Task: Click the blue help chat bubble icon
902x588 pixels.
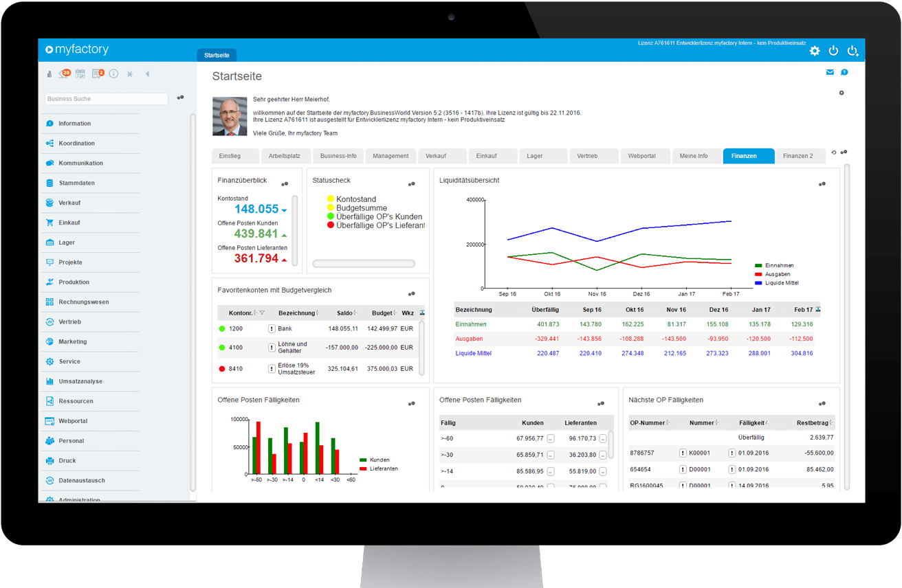Action: [844, 73]
